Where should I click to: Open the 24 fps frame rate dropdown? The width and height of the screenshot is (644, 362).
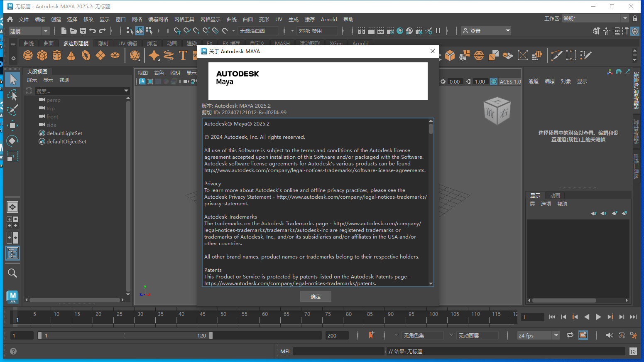(539, 335)
